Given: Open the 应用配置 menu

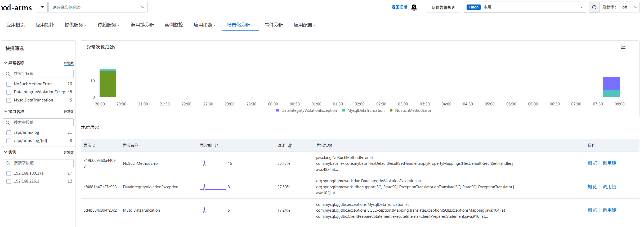Looking at the screenshot, I should tap(304, 25).
